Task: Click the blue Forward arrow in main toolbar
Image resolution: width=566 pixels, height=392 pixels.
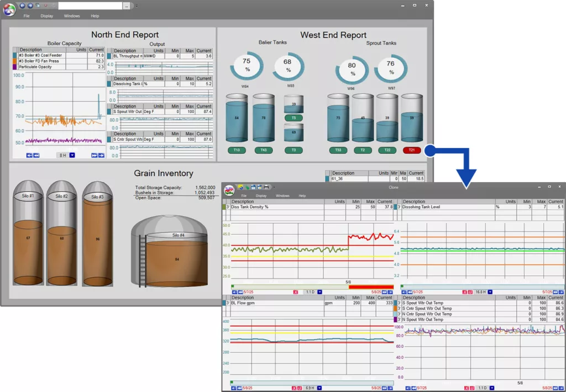Action: 29,6
